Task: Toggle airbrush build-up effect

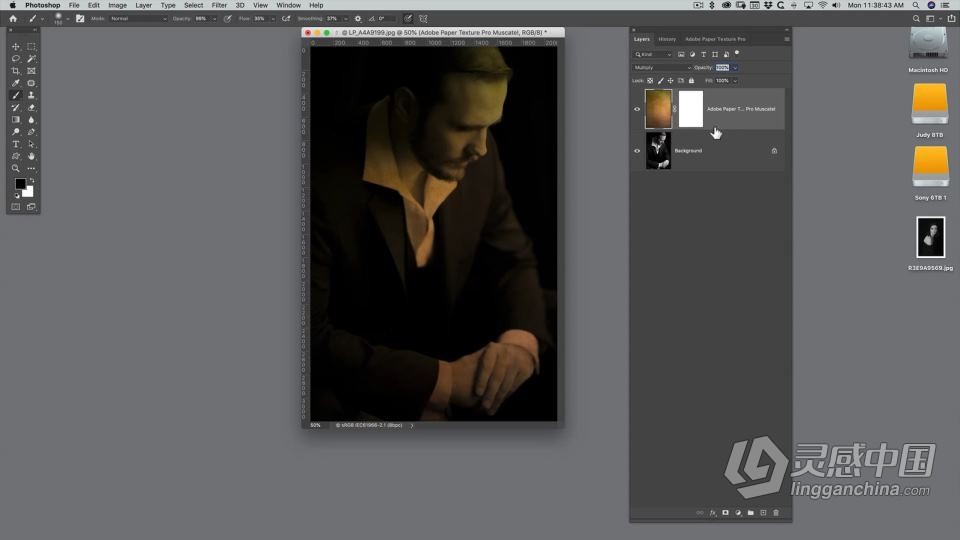Action: [286, 19]
